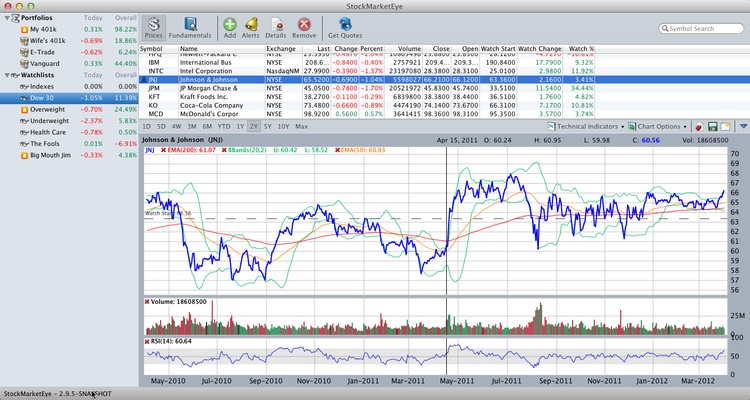Click the My 401k portfolio icon
Screen dimensions: 750x400
pos(24,29)
